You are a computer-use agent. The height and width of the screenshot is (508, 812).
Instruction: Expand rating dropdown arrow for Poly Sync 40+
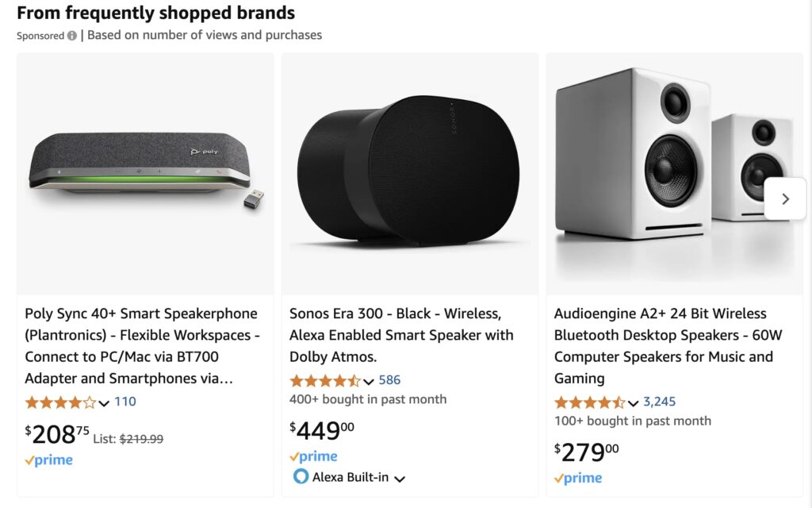[x=104, y=403]
